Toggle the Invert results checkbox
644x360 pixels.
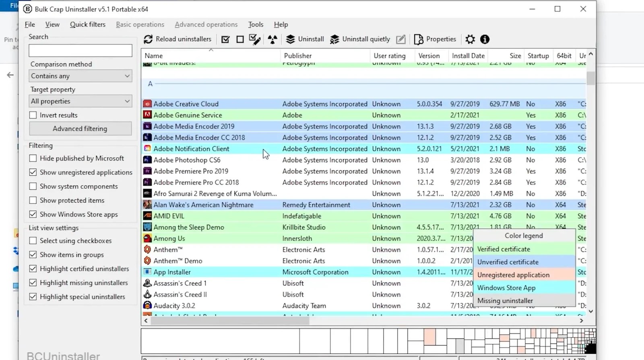(33, 115)
